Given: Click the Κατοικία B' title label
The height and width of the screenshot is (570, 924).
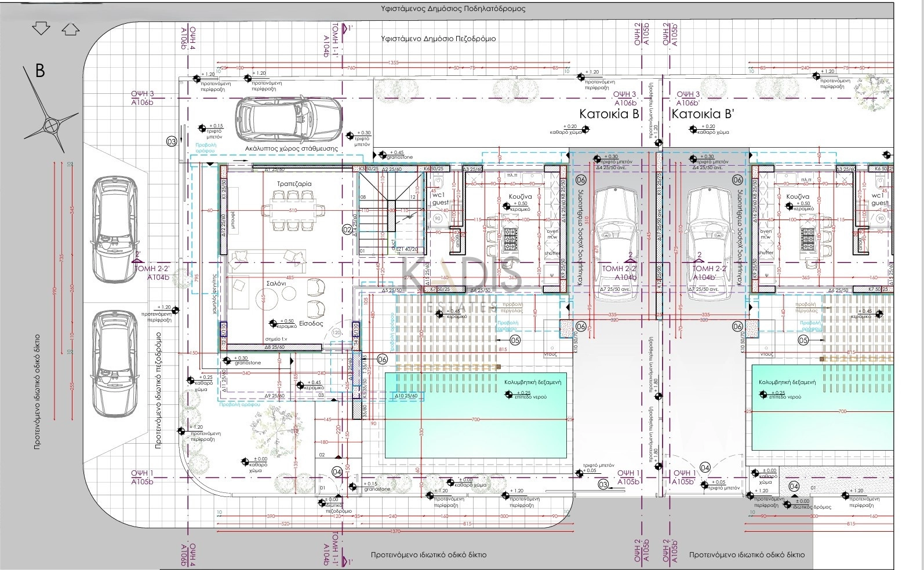Looking at the screenshot, I should click(699, 114).
